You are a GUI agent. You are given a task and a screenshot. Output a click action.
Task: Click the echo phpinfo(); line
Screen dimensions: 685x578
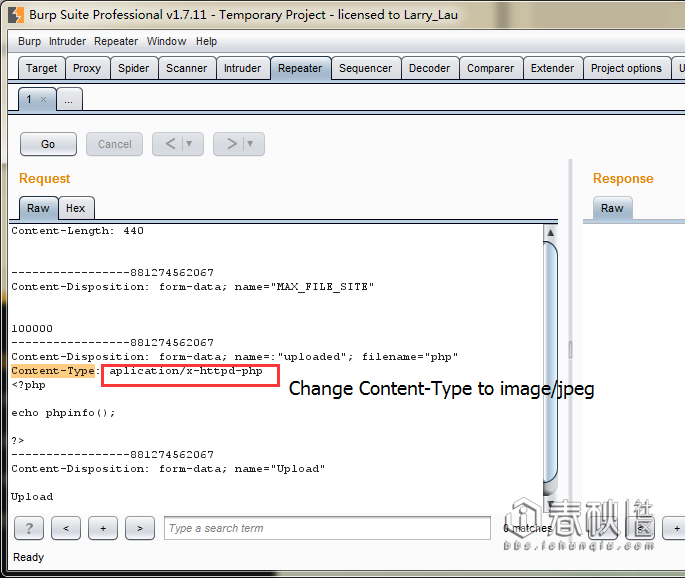tap(63, 412)
